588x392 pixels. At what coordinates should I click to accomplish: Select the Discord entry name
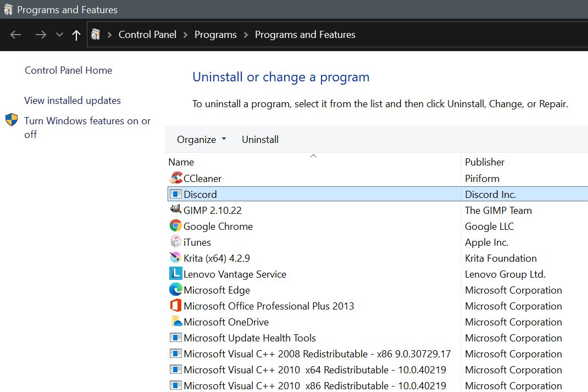[200, 194]
